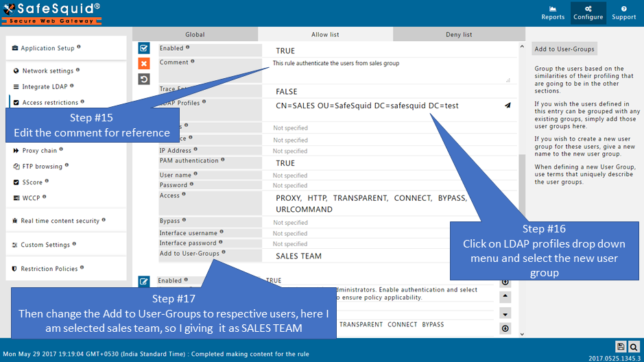
Task: Click info dot beside Add to User-Groups field
Action: tap(224, 252)
